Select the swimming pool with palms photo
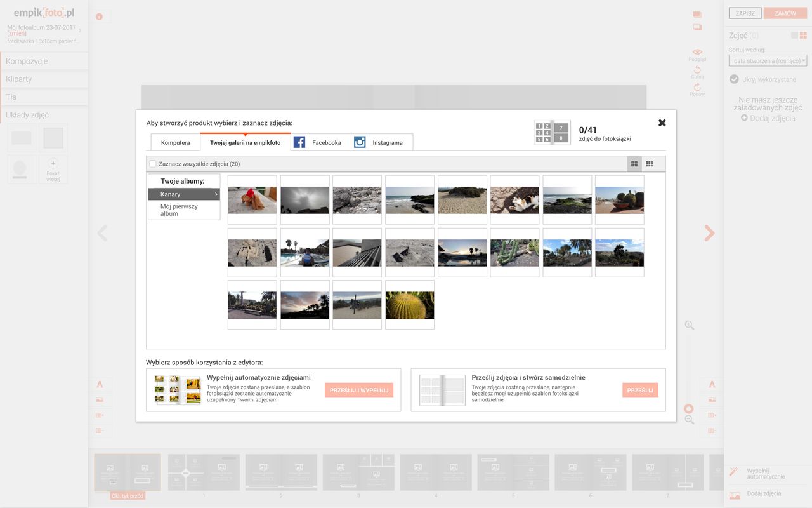812x508 pixels. pos(305,252)
